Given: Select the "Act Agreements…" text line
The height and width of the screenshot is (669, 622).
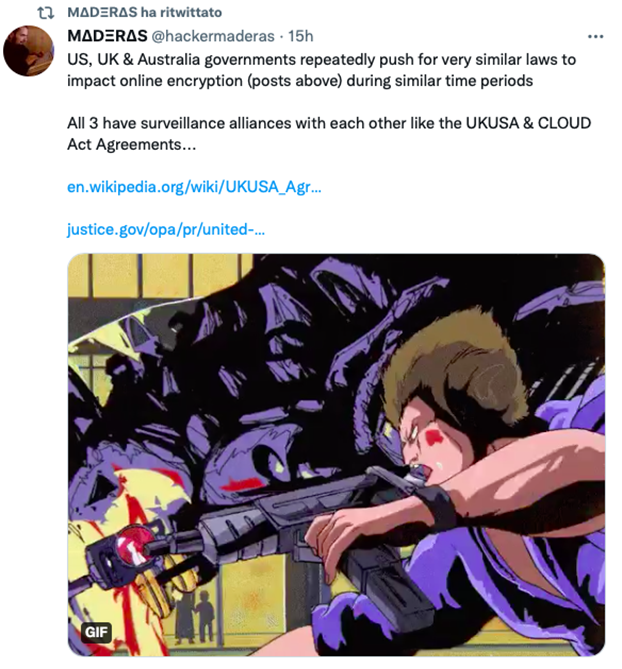Looking at the screenshot, I should click(131, 145).
